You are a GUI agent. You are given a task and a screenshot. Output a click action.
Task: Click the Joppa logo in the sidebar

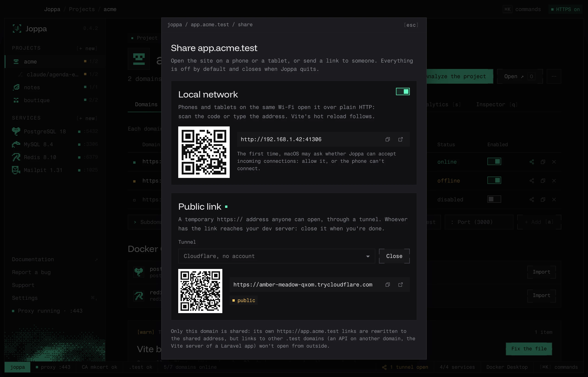17,29
